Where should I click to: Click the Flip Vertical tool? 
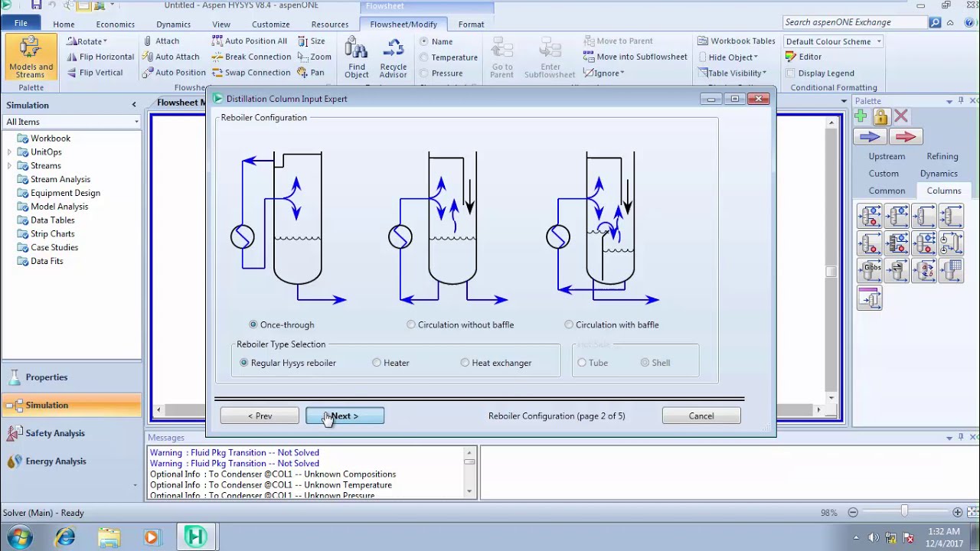click(94, 73)
